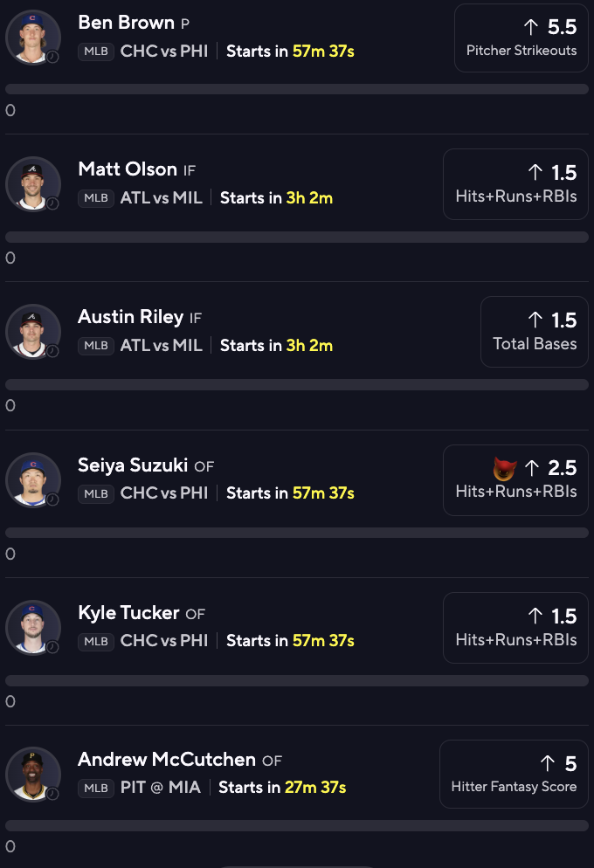This screenshot has height=868, width=594.
Task: Click the up arrow next to Ben Brown's 5.5
Action: pyautogui.click(x=531, y=26)
